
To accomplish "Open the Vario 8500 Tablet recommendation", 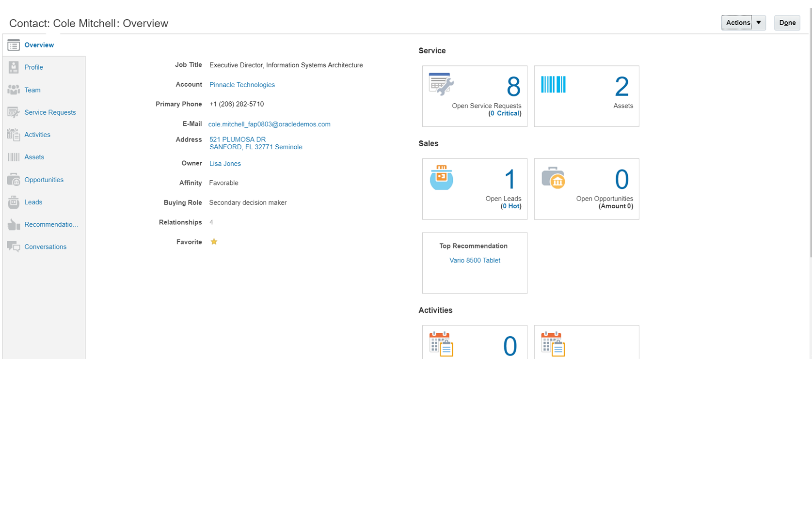I will (x=475, y=260).
